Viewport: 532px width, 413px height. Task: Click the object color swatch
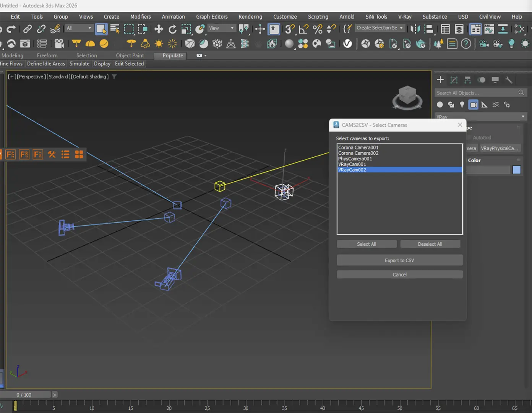pos(516,170)
